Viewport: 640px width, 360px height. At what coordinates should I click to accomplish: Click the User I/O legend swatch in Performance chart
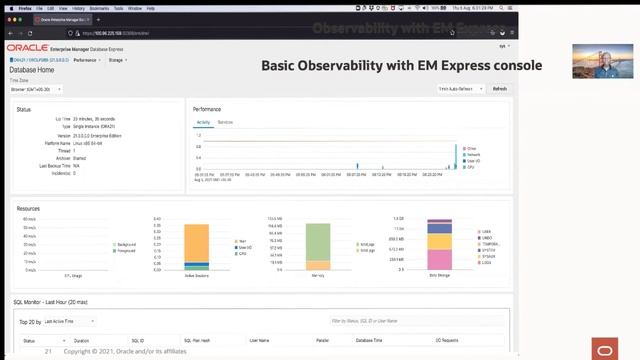[x=464, y=161]
